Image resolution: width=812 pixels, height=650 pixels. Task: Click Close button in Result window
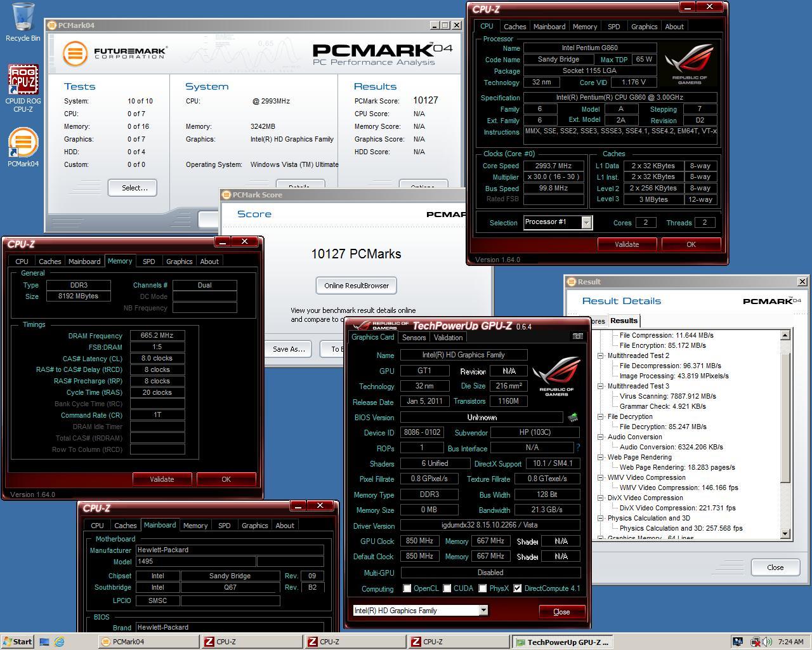point(775,567)
